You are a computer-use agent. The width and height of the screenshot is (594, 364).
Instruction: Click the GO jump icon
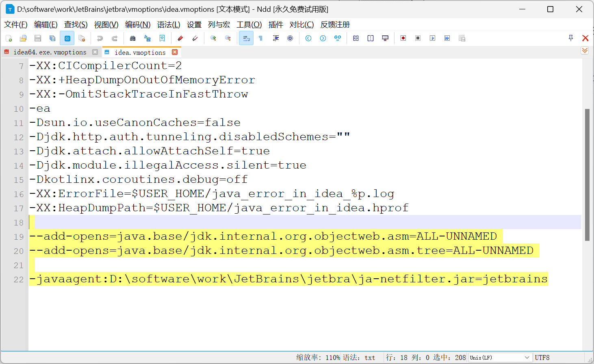click(x=338, y=38)
